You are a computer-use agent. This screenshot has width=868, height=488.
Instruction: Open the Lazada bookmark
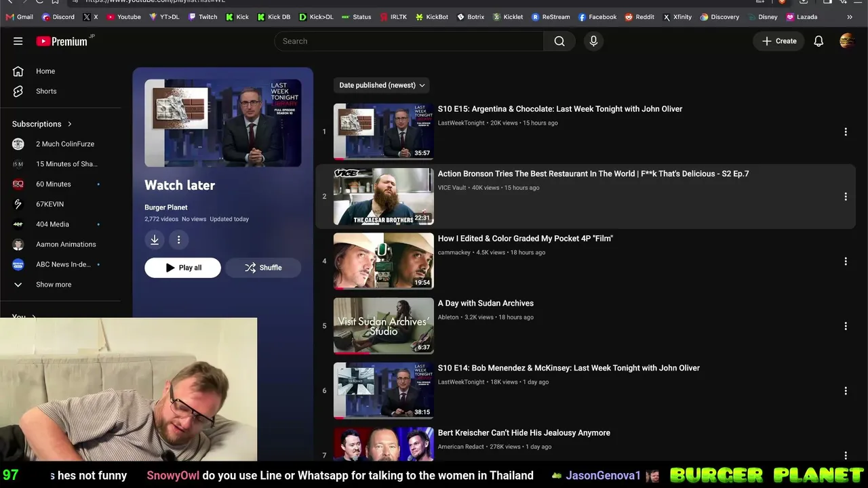click(802, 17)
